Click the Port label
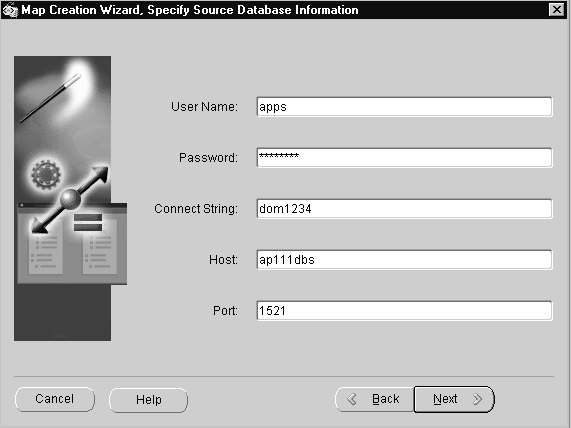The height and width of the screenshot is (428, 571). click(225, 311)
